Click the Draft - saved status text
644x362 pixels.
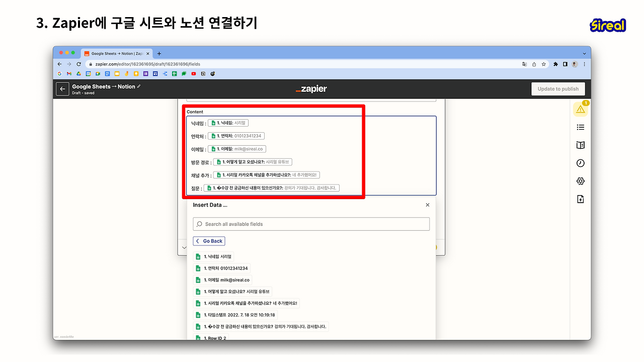click(x=83, y=93)
